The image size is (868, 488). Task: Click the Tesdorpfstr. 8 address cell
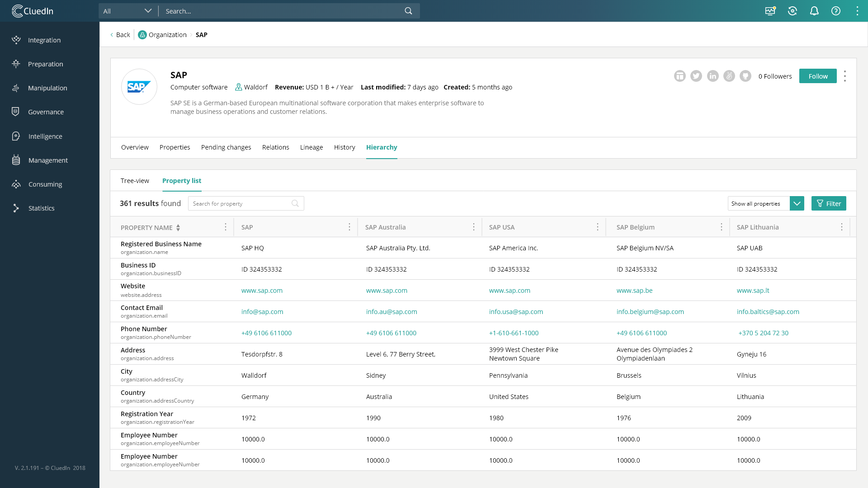pos(262,354)
